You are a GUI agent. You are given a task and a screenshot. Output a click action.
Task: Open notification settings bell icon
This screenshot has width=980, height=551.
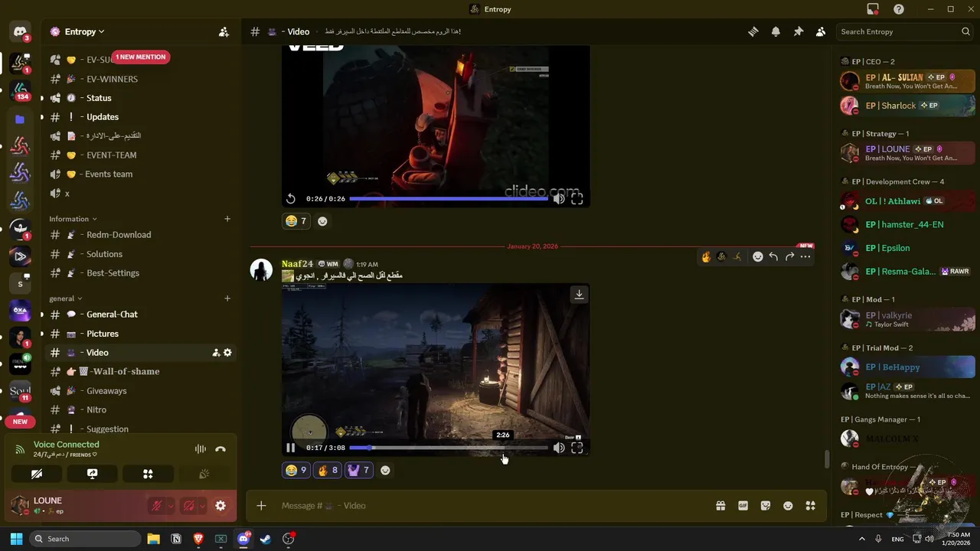click(x=776, y=31)
